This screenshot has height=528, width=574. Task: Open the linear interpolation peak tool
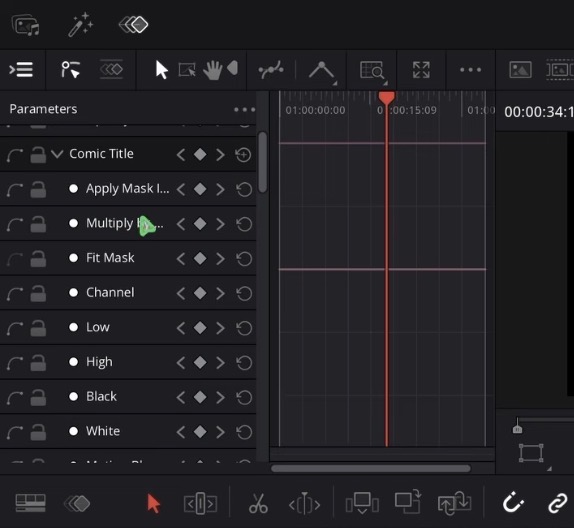322,70
